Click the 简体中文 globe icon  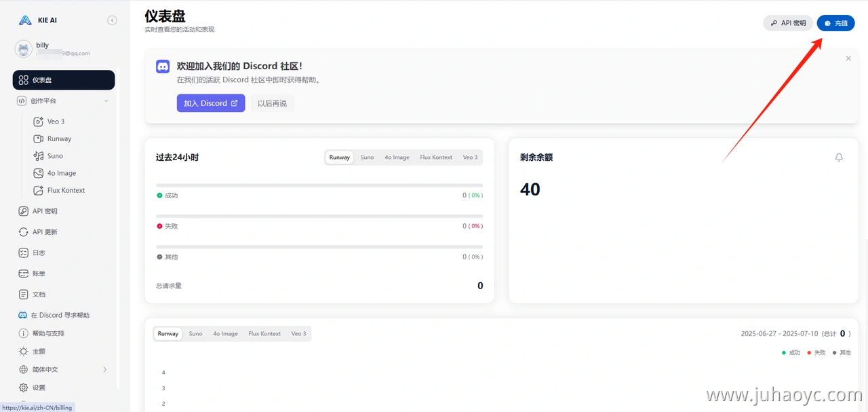(24, 370)
